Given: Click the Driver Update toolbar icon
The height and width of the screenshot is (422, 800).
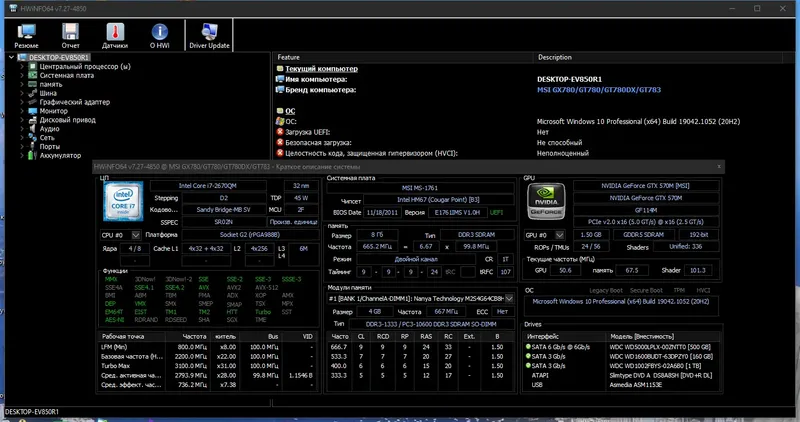Looking at the screenshot, I should click(209, 35).
